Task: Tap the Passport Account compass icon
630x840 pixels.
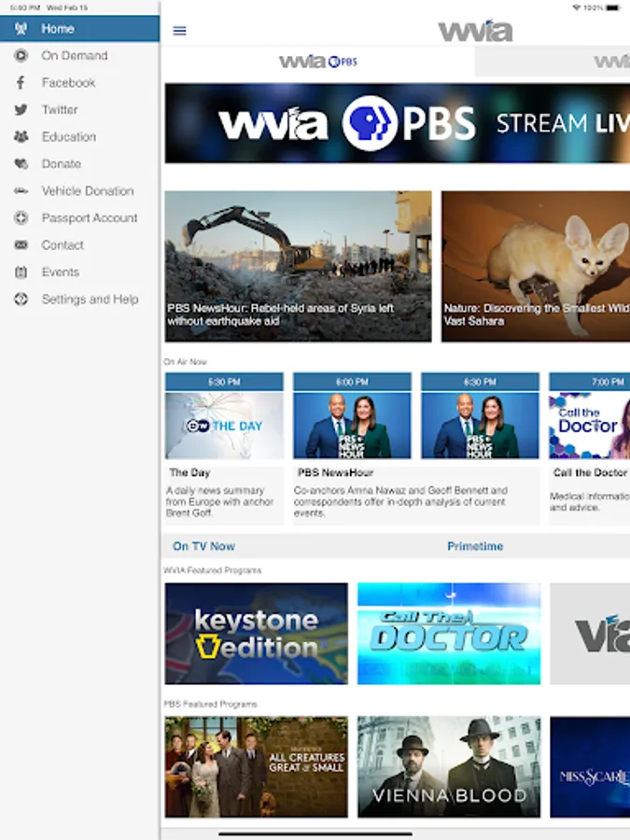Action: tap(21, 217)
